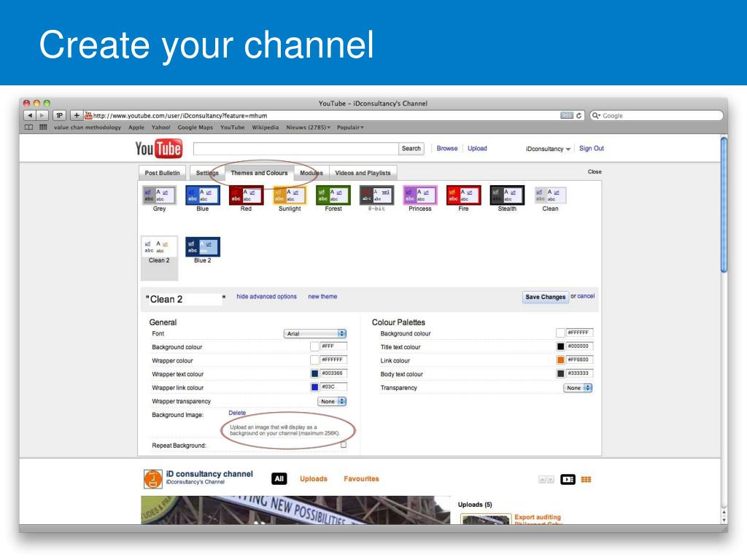The image size is (747, 560).
Task: Open the Google Maps bookmark
Action: (196, 128)
